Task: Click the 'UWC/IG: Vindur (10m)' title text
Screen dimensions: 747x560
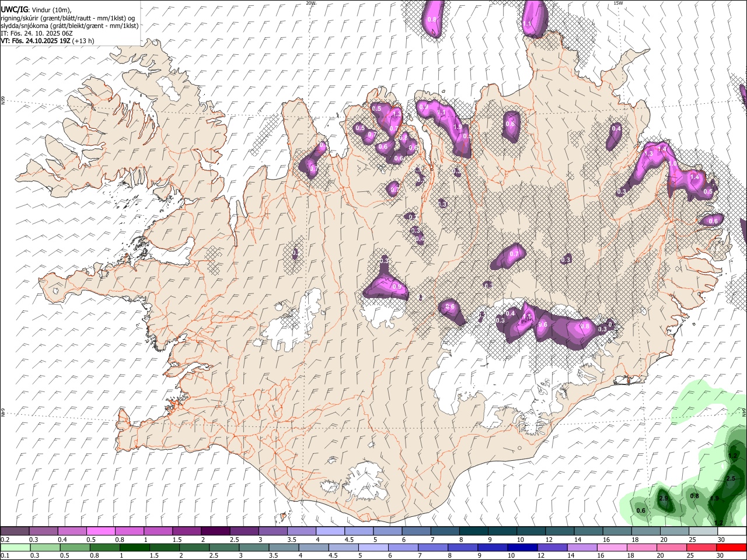Action: pos(37,10)
